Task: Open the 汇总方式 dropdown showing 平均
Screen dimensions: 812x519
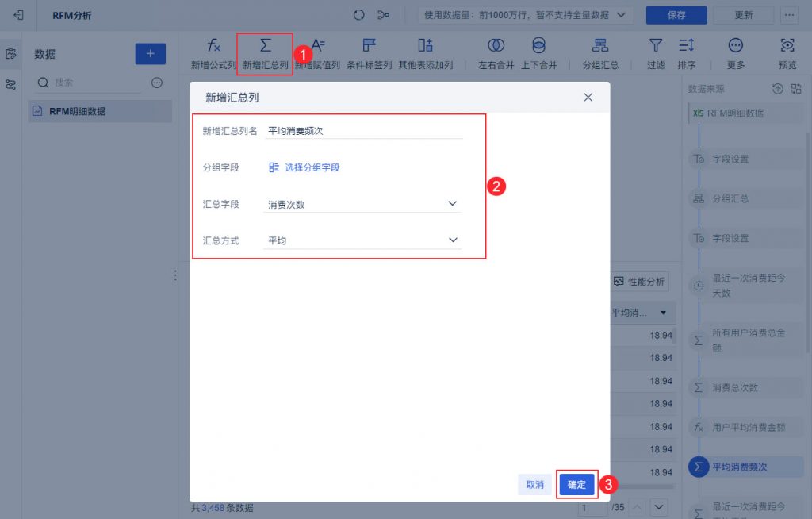Action: [362, 240]
